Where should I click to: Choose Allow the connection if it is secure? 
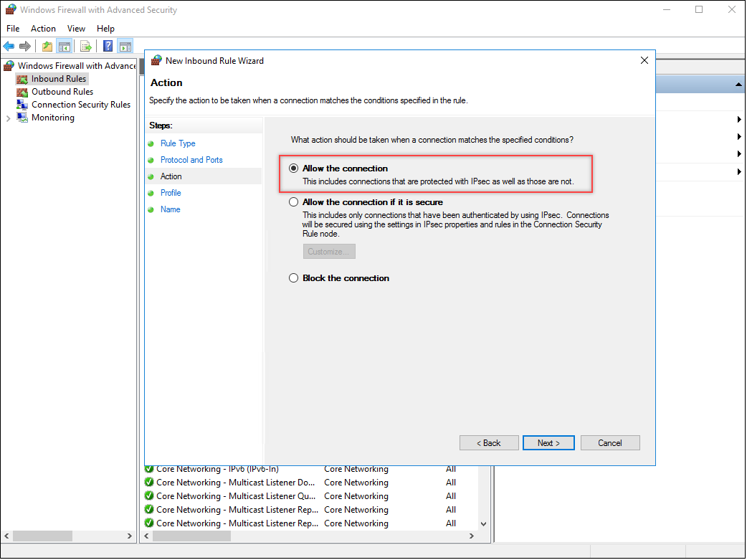click(293, 202)
